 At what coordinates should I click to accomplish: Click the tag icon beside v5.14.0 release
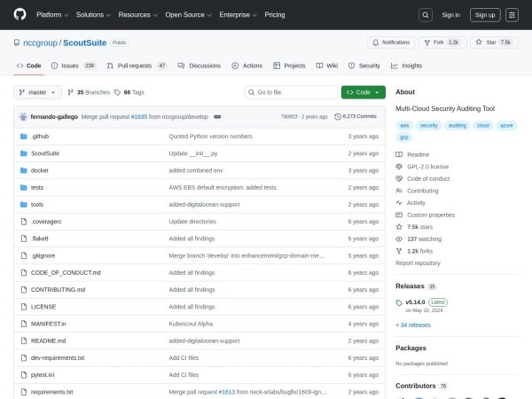[x=399, y=302]
